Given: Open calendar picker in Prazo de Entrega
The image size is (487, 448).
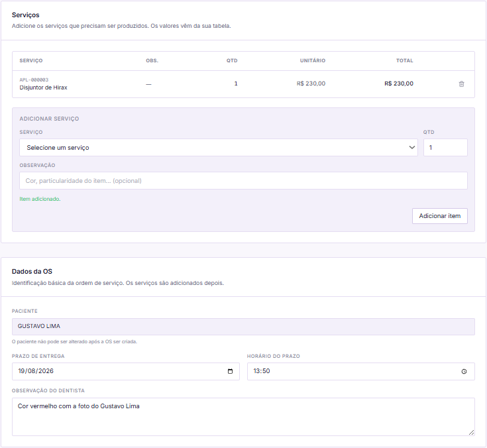Looking at the screenshot, I should tap(230, 371).
